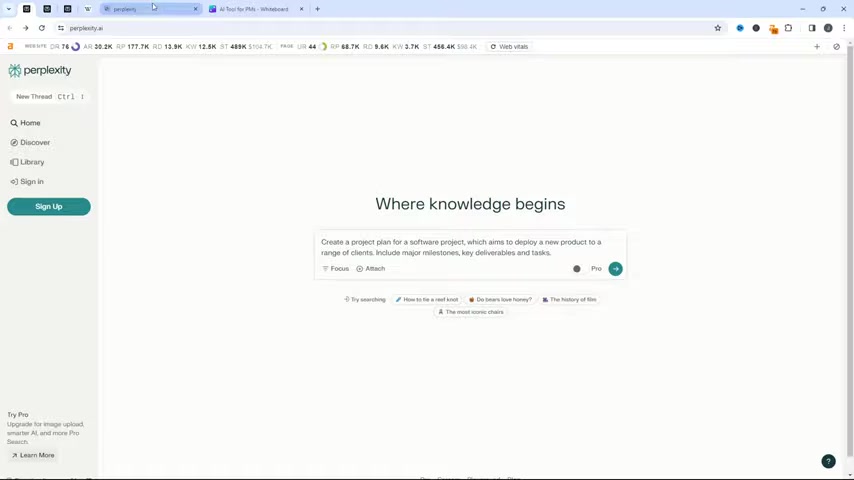The height and width of the screenshot is (480, 854).
Task: Click the Focus option in search box
Action: click(x=336, y=269)
